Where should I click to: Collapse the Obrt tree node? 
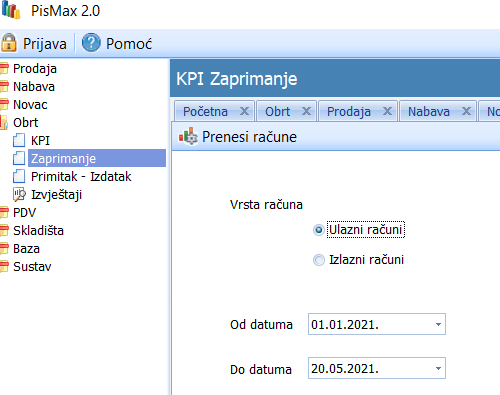(x=25, y=123)
